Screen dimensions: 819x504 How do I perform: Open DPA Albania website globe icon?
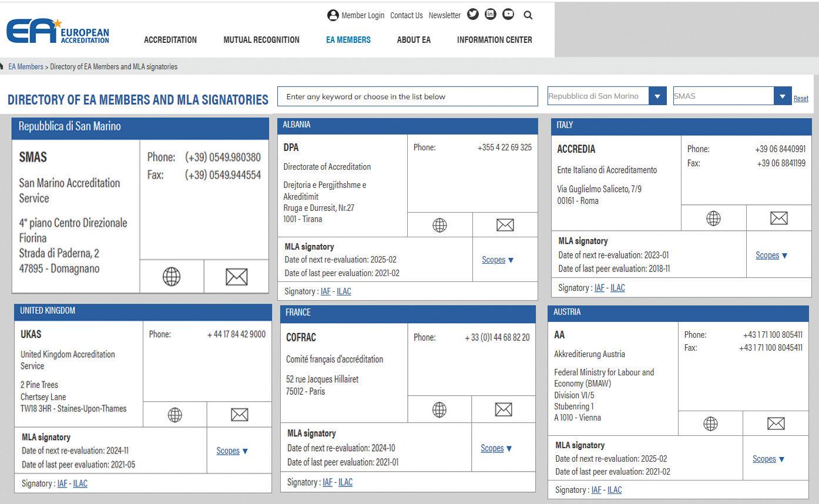click(x=439, y=225)
